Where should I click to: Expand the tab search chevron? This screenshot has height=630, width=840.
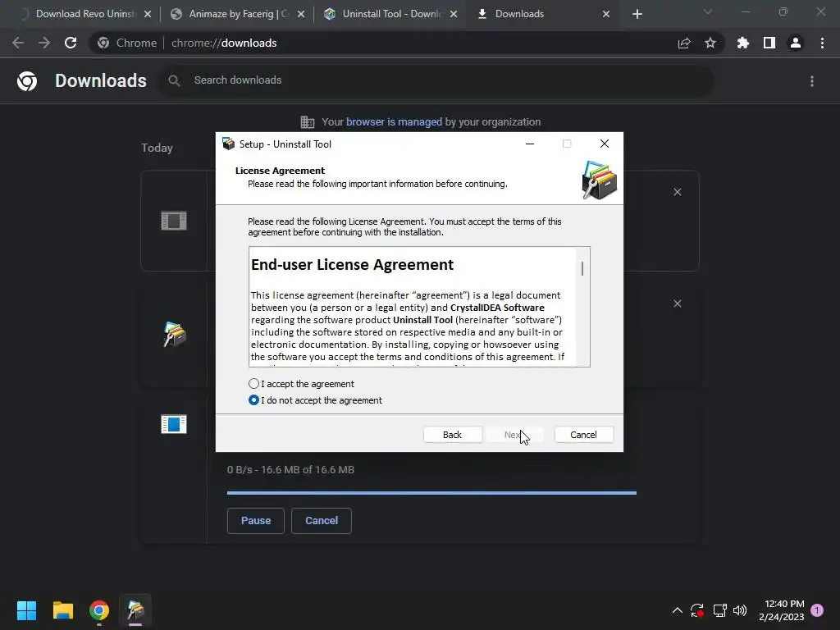(x=708, y=11)
